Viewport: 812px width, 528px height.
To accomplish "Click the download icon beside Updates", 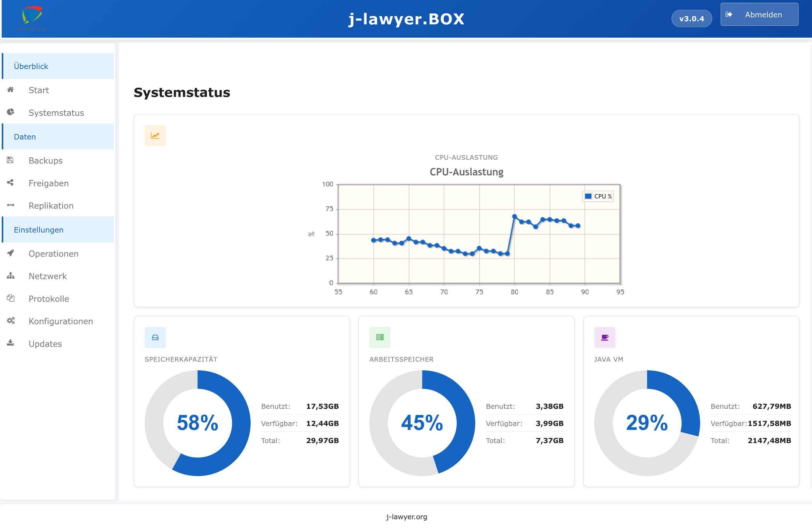I will 11,343.
